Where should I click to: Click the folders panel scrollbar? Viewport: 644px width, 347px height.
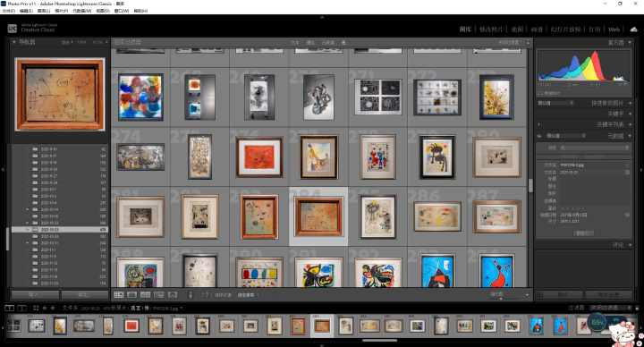click(7, 239)
